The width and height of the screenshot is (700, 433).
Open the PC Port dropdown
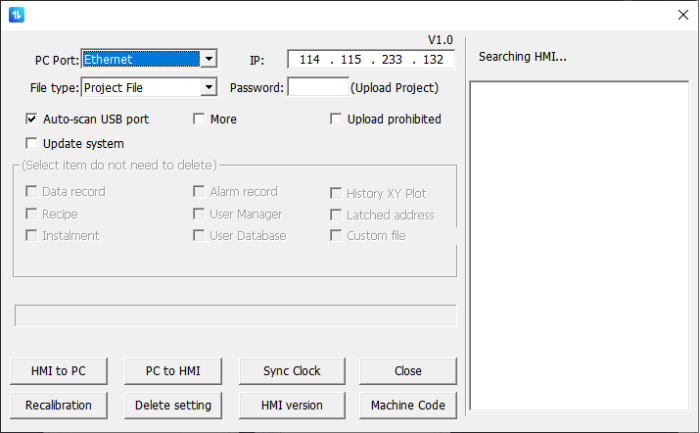click(208, 59)
